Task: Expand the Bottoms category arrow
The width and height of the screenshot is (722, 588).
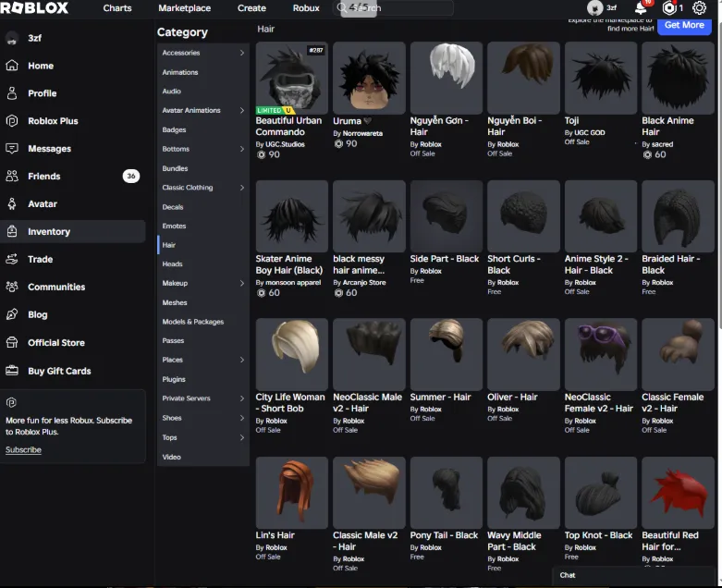Action: [x=241, y=149]
